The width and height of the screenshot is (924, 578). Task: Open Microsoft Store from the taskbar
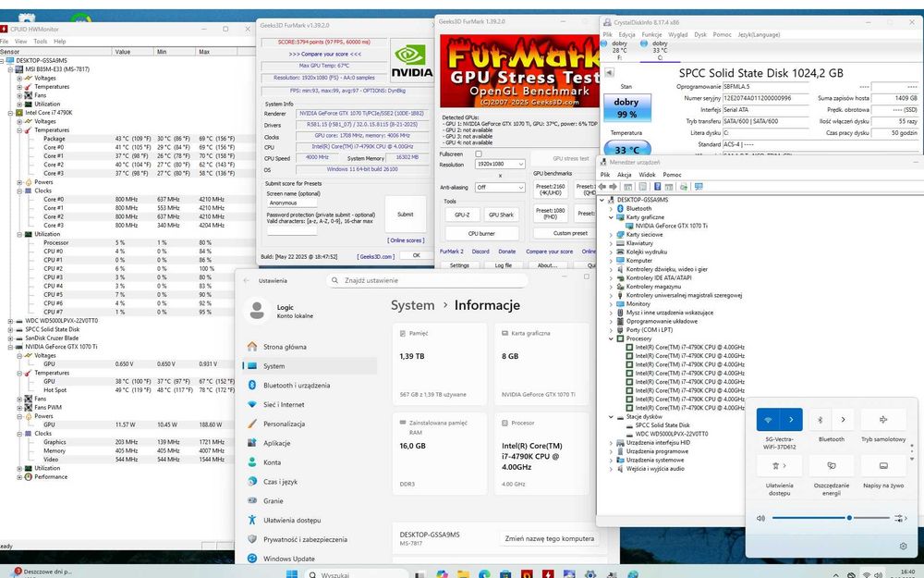tap(505, 573)
